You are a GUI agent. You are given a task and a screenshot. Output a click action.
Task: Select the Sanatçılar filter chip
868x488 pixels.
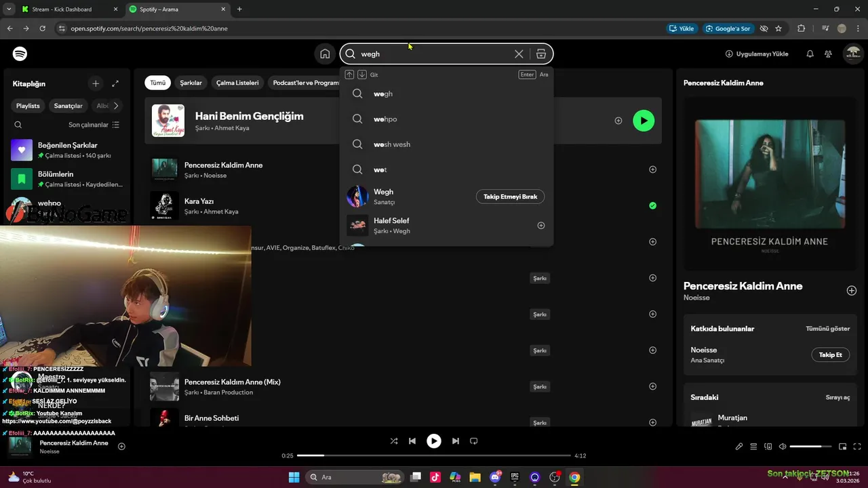click(68, 106)
